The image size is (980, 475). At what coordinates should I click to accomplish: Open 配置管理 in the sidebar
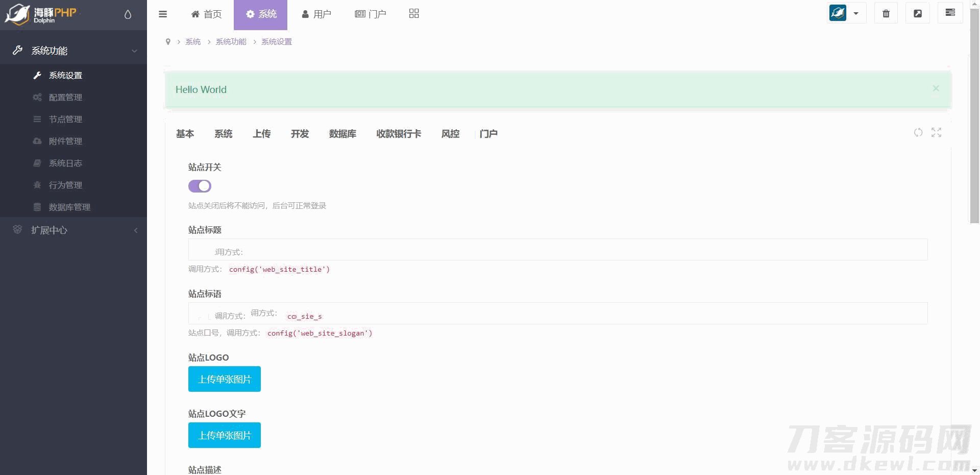pos(65,98)
